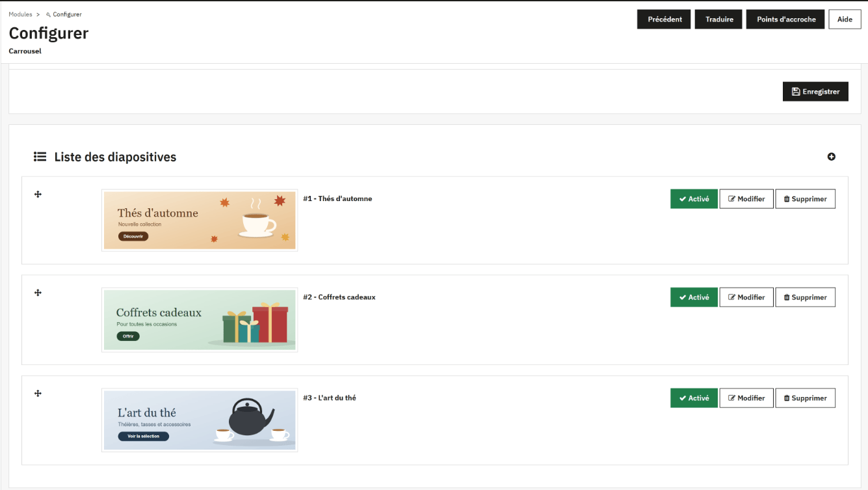Open Modifier for L'art du thé slide

point(746,398)
